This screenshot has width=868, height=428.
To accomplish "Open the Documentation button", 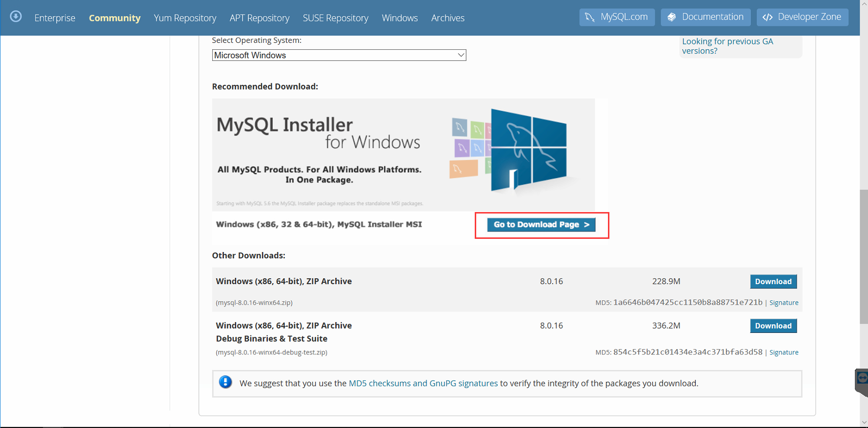I will click(706, 17).
